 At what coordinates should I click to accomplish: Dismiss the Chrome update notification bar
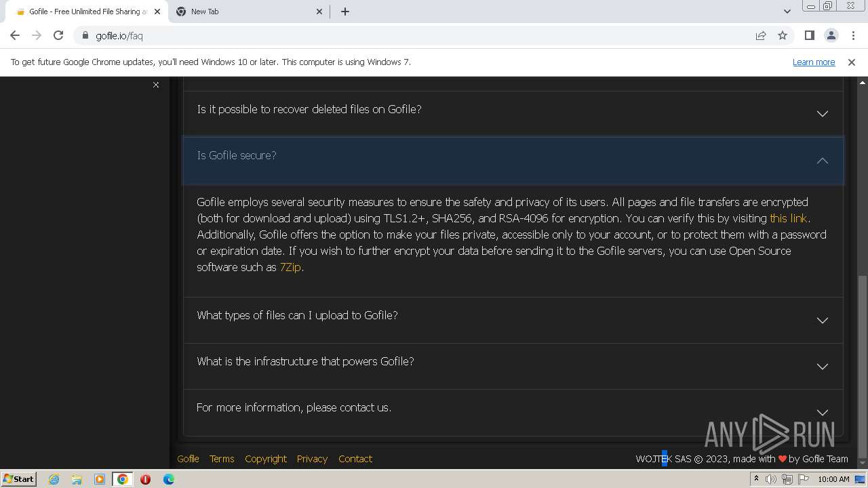coord(852,62)
